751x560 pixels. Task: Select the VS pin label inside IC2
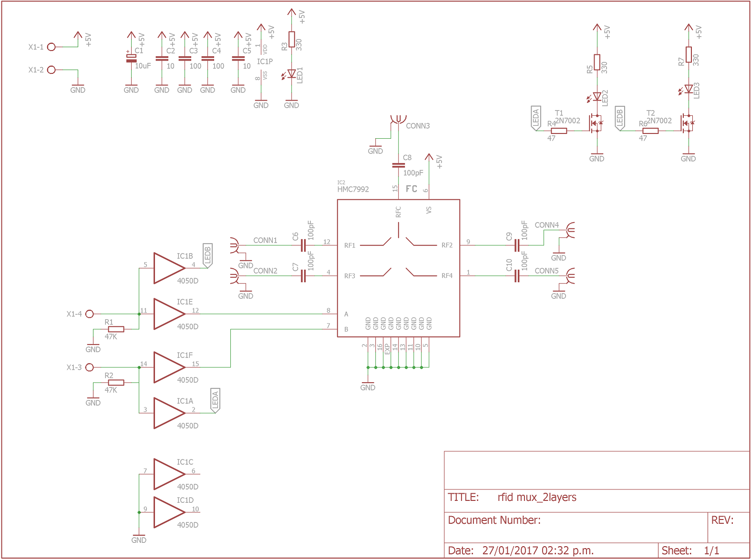[x=429, y=210]
